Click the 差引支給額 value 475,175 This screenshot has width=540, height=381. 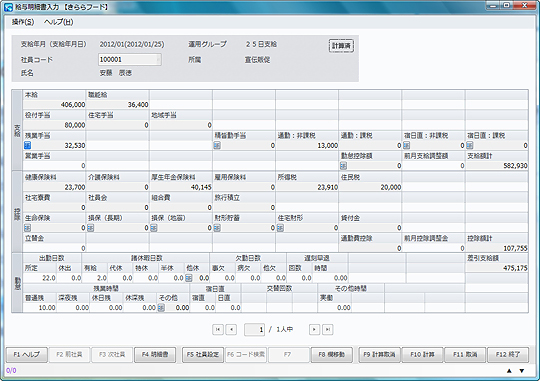point(497,268)
